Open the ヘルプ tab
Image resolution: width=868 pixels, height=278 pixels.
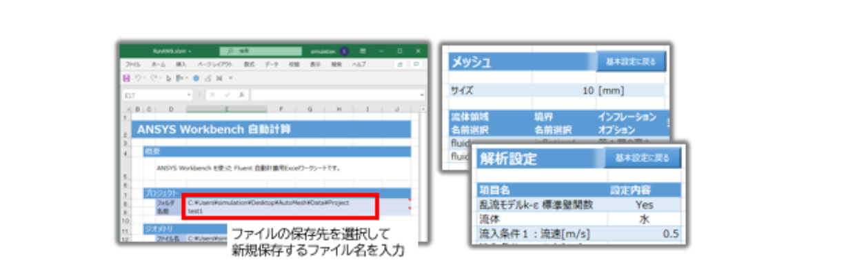[x=359, y=64]
